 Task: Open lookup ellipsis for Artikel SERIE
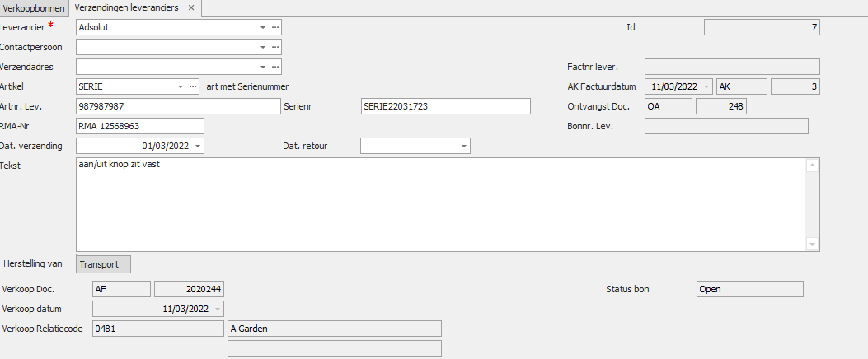coord(193,86)
